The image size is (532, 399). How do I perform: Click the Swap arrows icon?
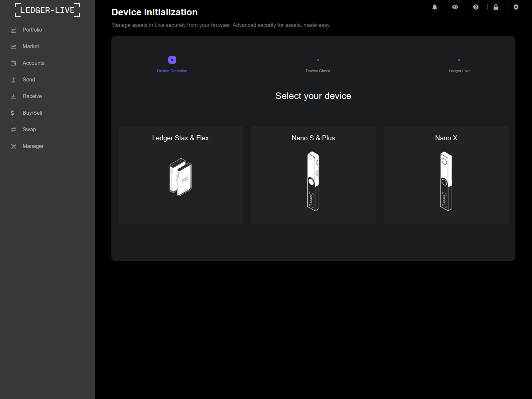(13, 130)
